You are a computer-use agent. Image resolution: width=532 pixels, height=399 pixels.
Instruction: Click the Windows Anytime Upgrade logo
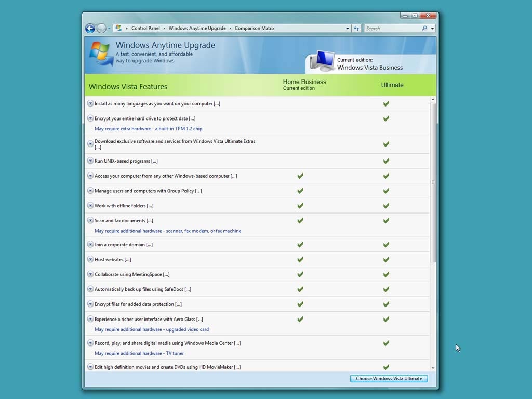click(101, 54)
